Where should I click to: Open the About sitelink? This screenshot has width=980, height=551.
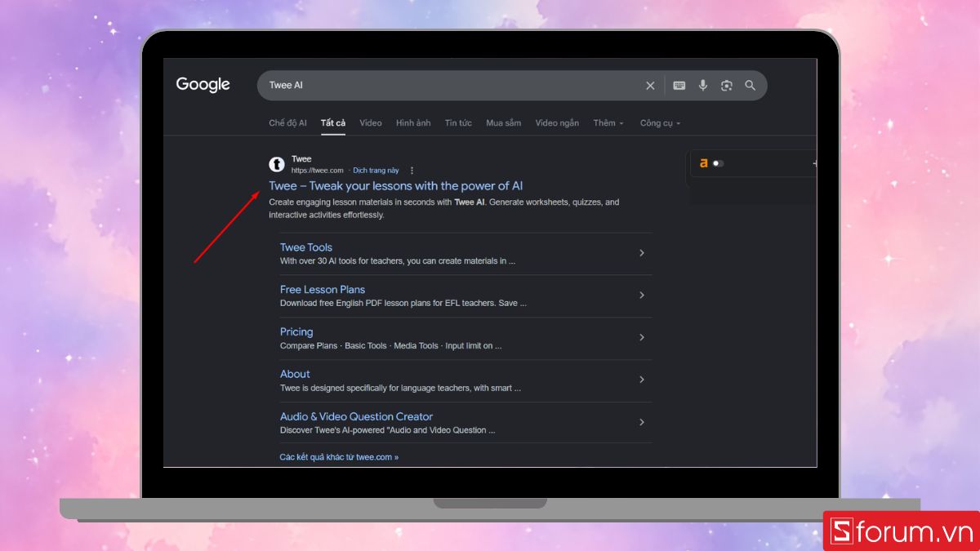(x=295, y=375)
